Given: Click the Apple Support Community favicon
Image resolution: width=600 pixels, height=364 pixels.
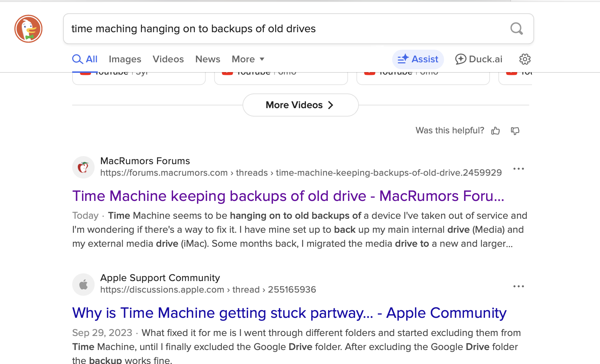Looking at the screenshot, I should (x=83, y=285).
